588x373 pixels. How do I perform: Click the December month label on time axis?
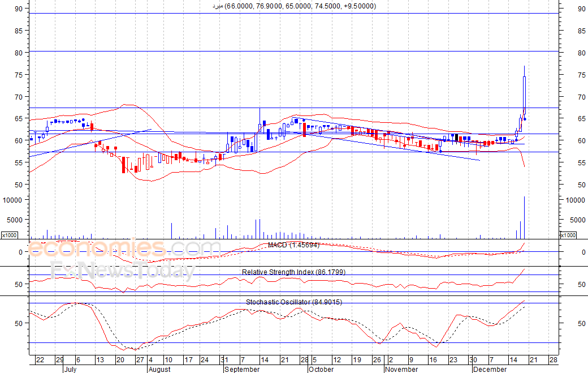click(490, 369)
